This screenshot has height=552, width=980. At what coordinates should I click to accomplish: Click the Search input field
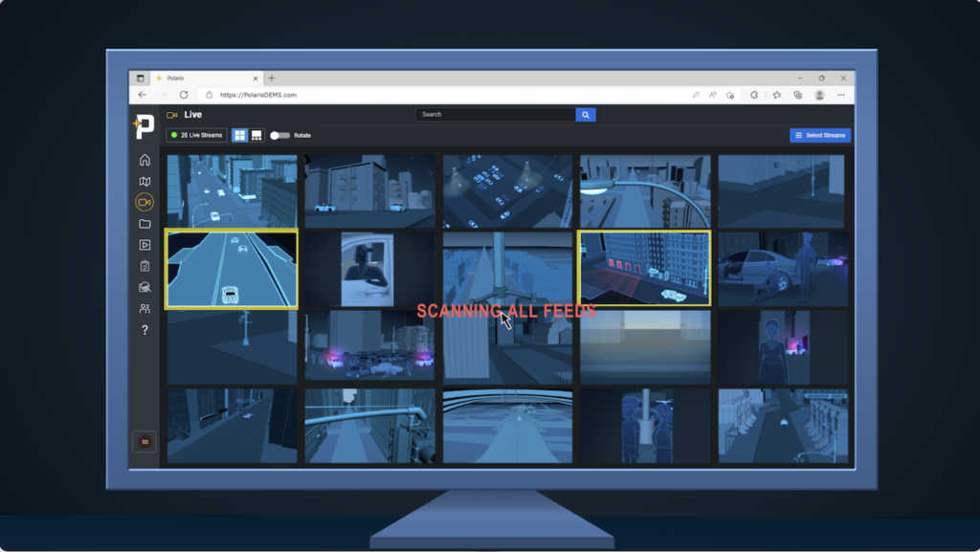point(495,115)
